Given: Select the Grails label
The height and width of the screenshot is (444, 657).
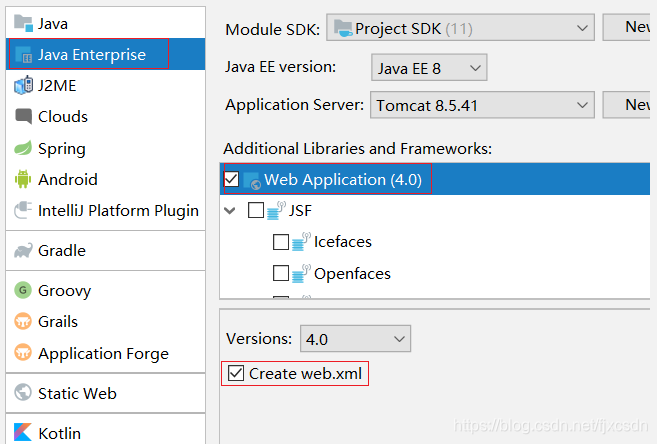Looking at the screenshot, I should click(58, 322).
